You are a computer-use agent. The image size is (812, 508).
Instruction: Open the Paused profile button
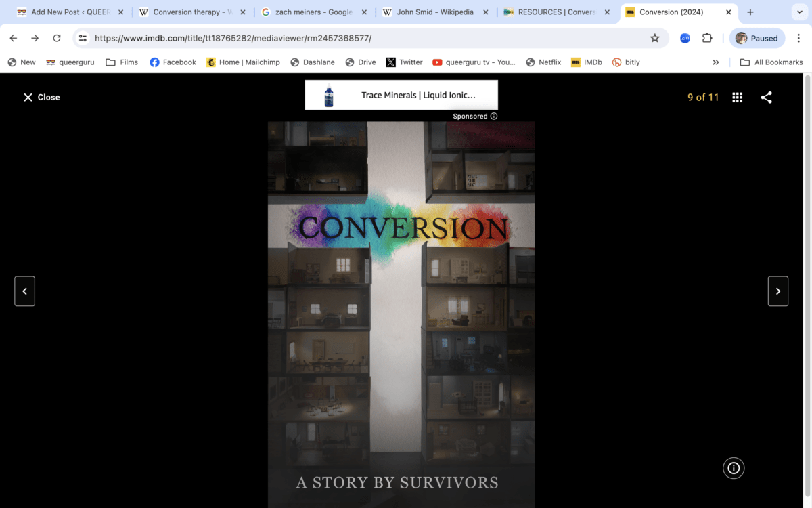click(757, 39)
